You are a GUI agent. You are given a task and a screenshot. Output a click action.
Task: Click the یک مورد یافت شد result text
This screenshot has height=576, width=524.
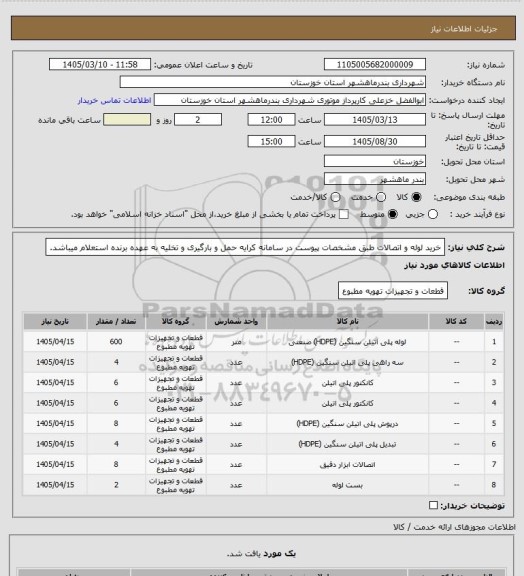pyautogui.click(x=261, y=554)
